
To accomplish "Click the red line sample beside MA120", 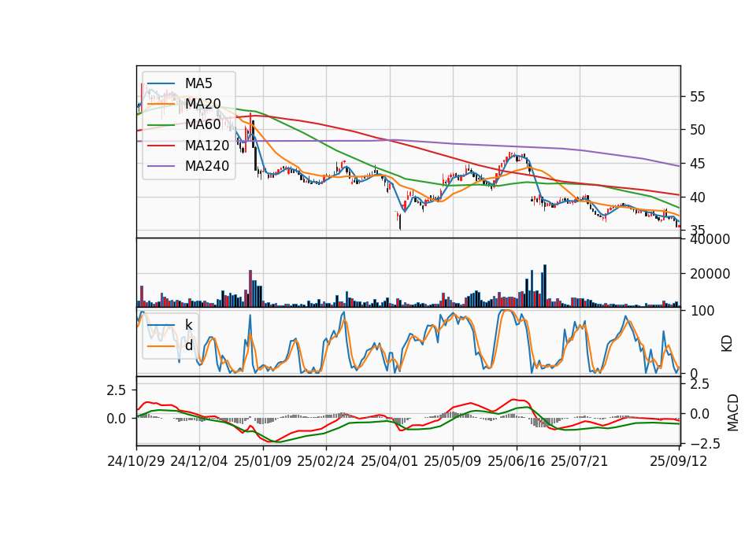I will [x=161, y=146].
